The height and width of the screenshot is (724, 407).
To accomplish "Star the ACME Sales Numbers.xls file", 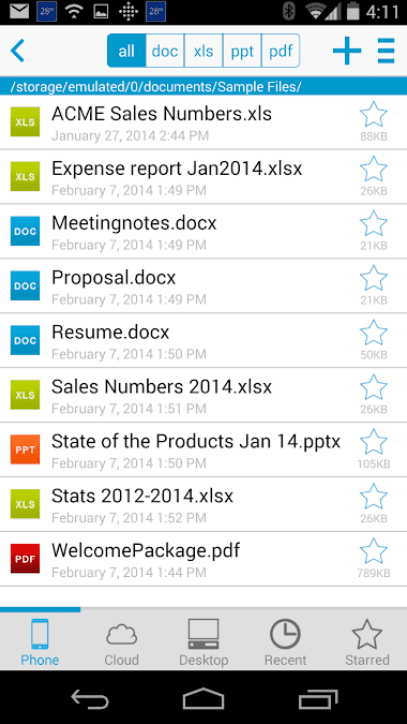I will [x=373, y=115].
